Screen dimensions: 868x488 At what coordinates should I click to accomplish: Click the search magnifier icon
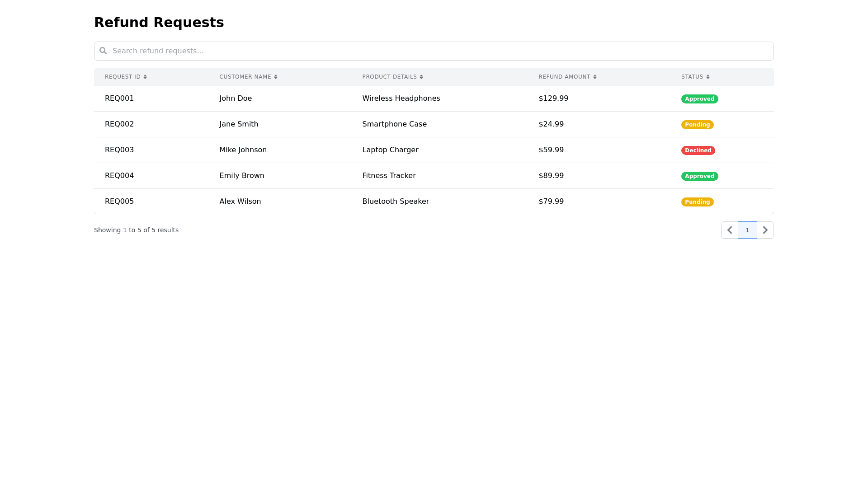tap(103, 51)
